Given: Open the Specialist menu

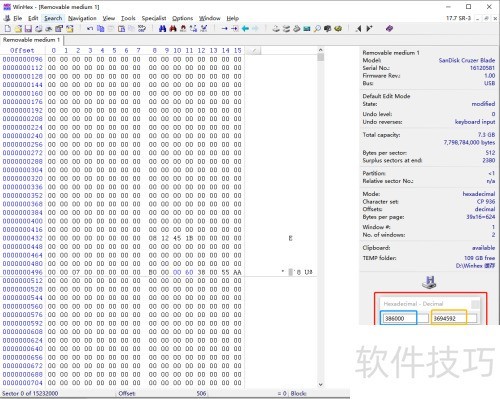Looking at the screenshot, I should [x=154, y=18].
